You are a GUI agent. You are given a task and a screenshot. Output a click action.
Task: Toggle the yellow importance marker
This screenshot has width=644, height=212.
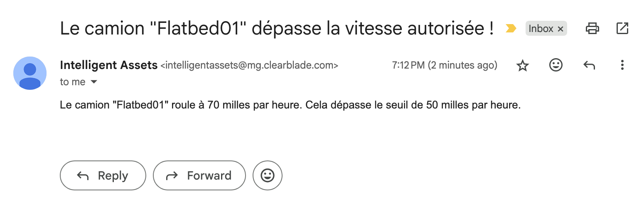pos(511,28)
